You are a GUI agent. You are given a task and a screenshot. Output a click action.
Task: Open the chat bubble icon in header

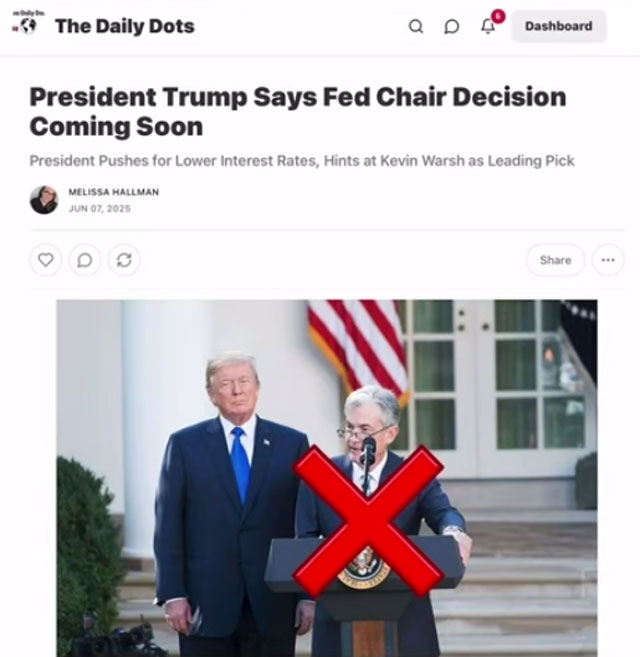point(451,26)
